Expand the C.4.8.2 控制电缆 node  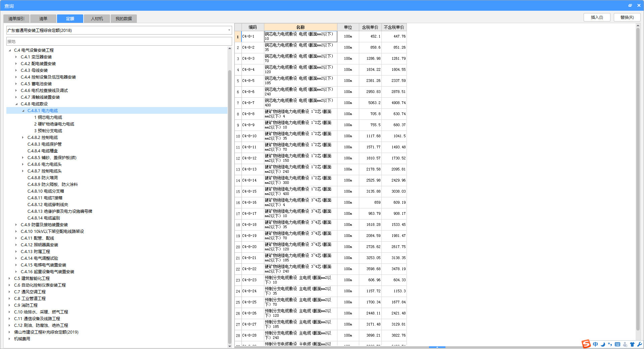23,138
